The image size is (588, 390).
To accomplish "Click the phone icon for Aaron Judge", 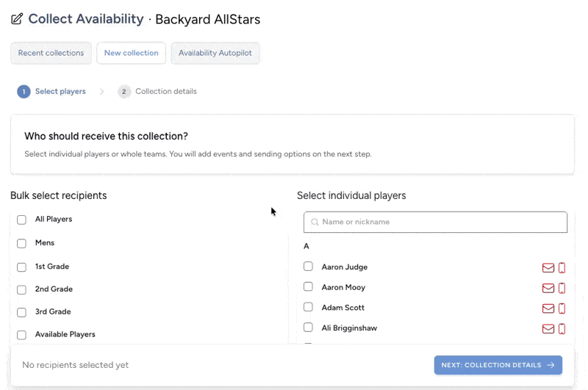I will click(562, 267).
